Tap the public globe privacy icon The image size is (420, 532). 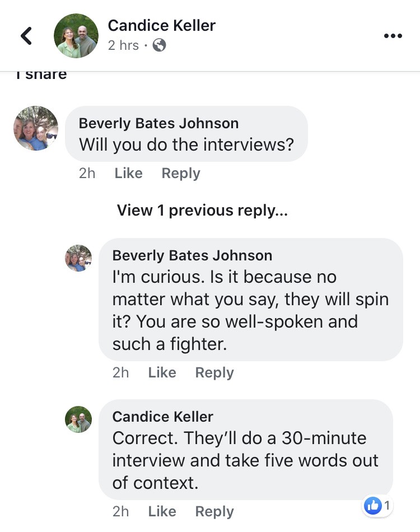[x=159, y=45]
